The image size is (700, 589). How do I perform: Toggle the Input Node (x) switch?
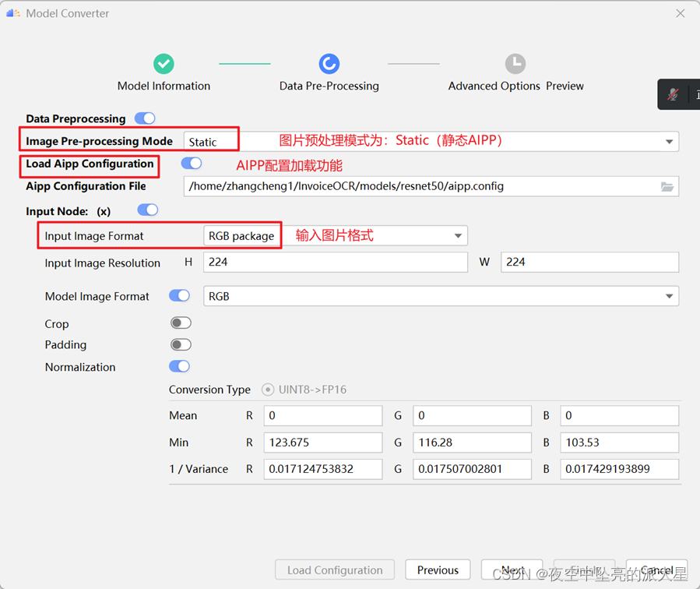[x=148, y=210]
